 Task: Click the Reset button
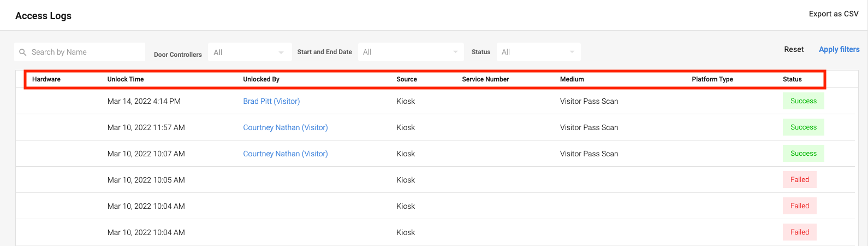click(x=794, y=50)
